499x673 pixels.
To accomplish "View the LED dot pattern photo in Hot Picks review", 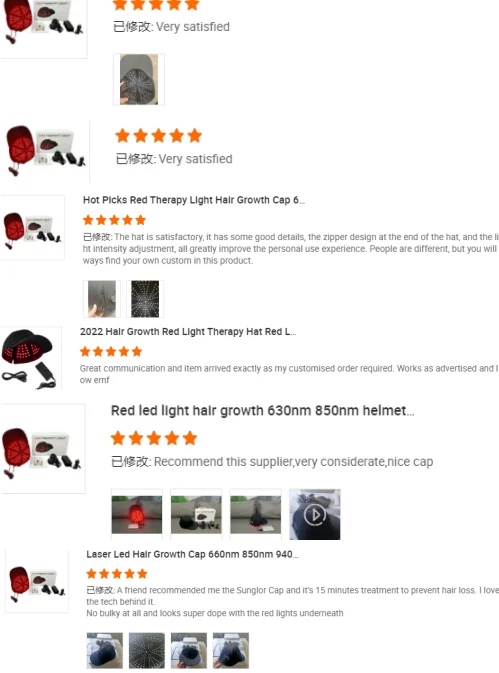I will (145, 299).
